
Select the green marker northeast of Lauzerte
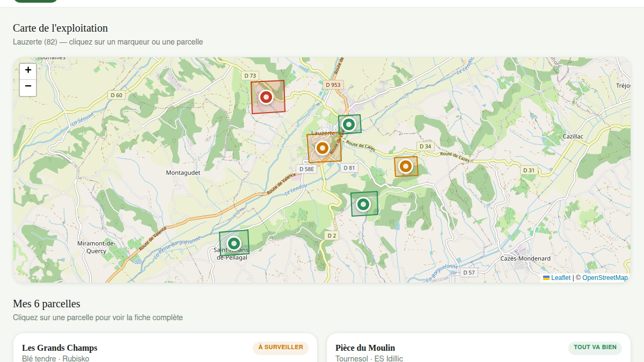[x=349, y=124]
